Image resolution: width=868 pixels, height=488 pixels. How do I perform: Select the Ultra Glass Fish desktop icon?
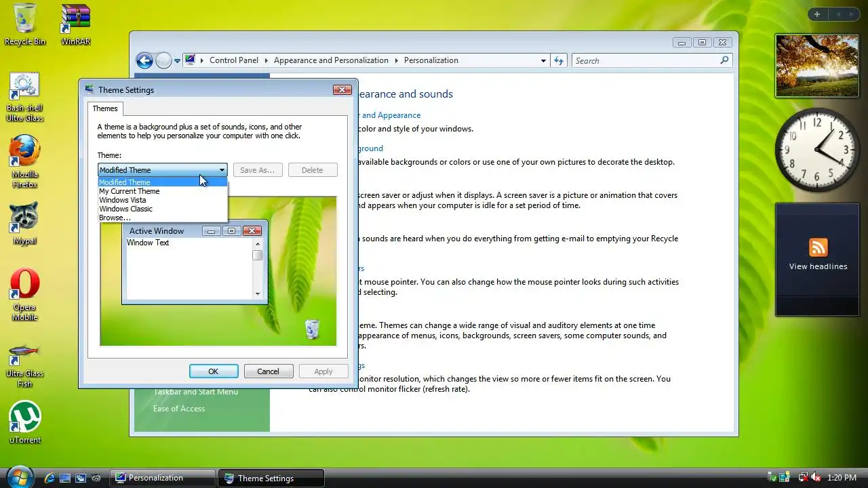24,366
